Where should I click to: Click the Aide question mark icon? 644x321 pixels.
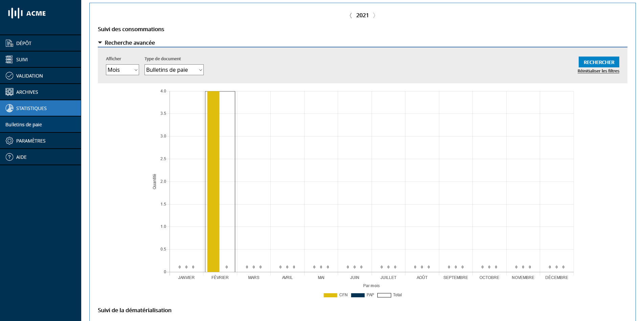coord(9,157)
